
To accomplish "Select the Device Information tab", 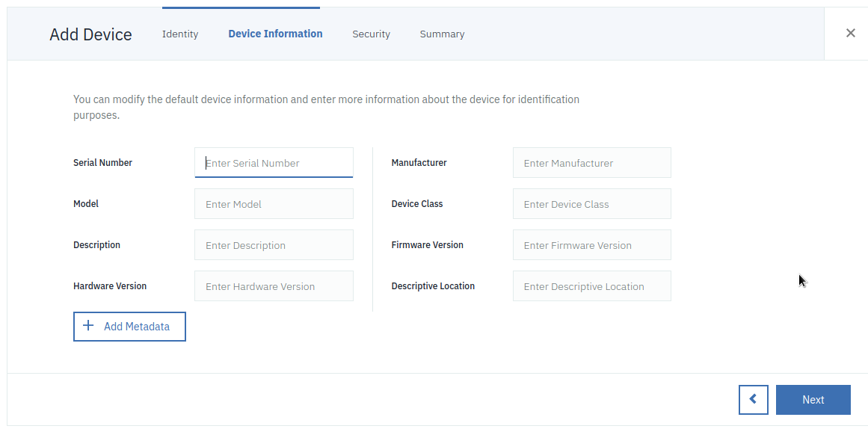I will 275,34.
